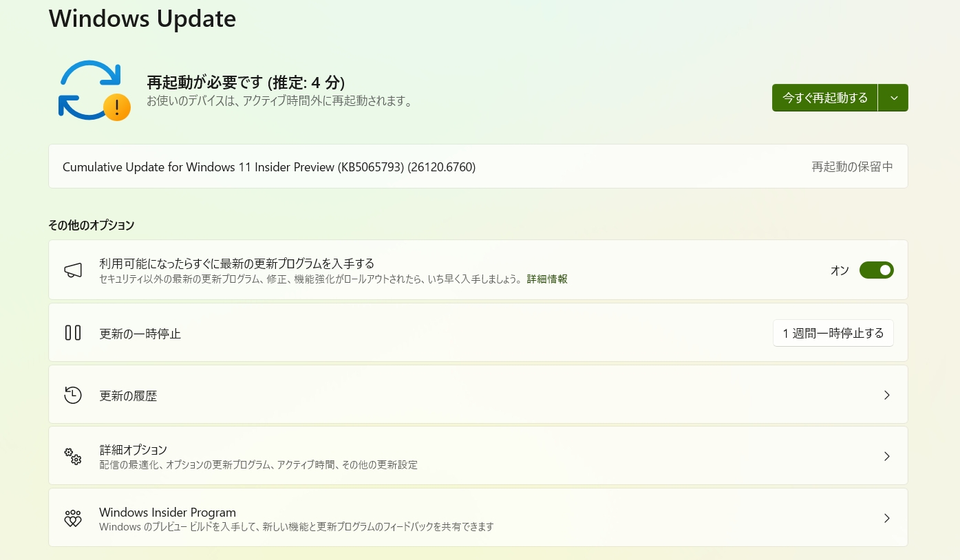Click the 今すぐ再起動する restart button
The height and width of the screenshot is (560, 960).
pyautogui.click(x=825, y=98)
